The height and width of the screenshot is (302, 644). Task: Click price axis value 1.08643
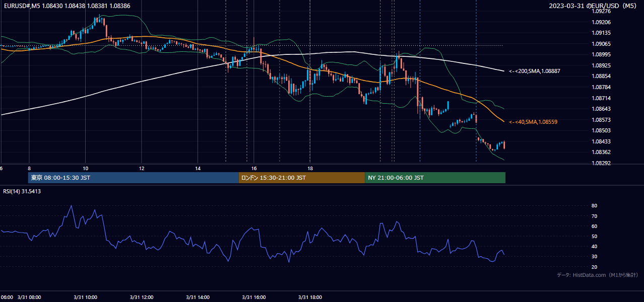(x=601, y=109)
